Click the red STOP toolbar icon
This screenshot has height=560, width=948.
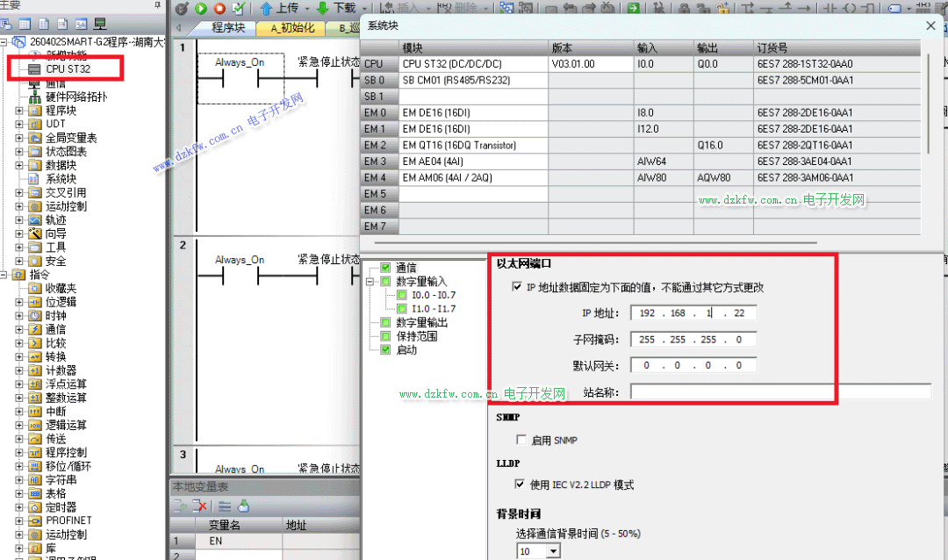tap(219, 9)
